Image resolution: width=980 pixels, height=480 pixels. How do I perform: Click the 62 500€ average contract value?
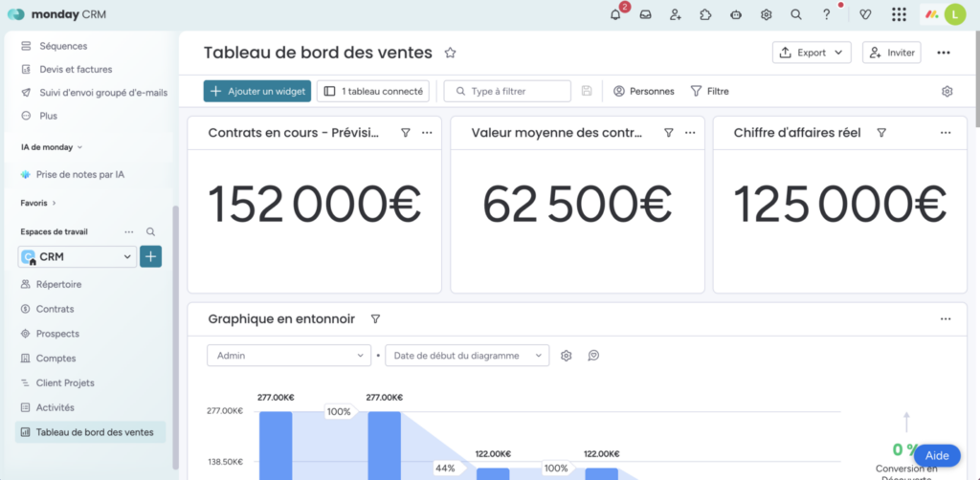coord(577,204)
